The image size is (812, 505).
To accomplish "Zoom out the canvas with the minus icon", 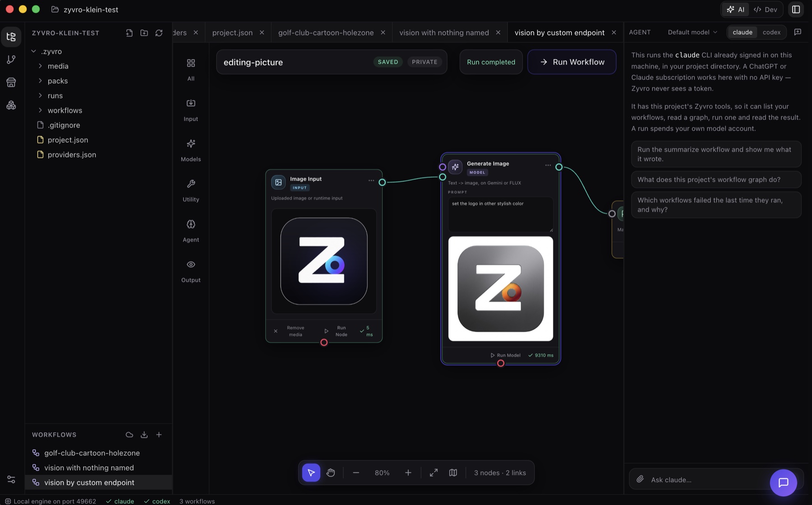I will (x=356, y=473).
